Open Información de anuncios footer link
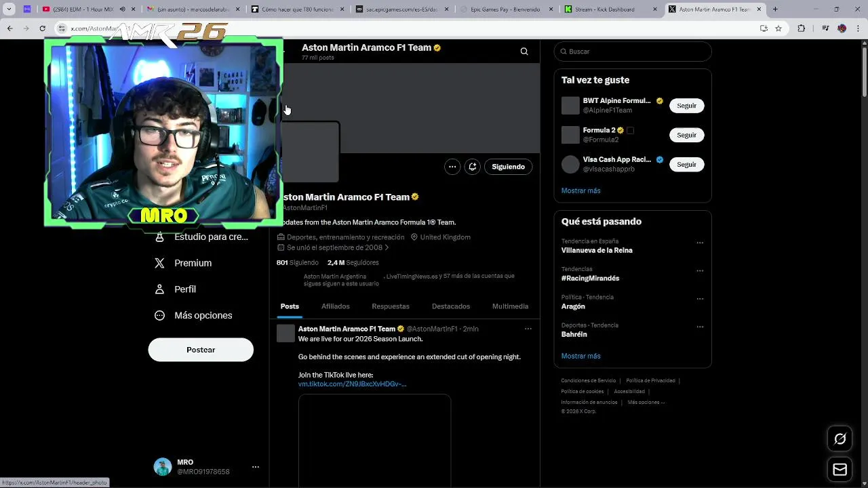 point(589,403)
